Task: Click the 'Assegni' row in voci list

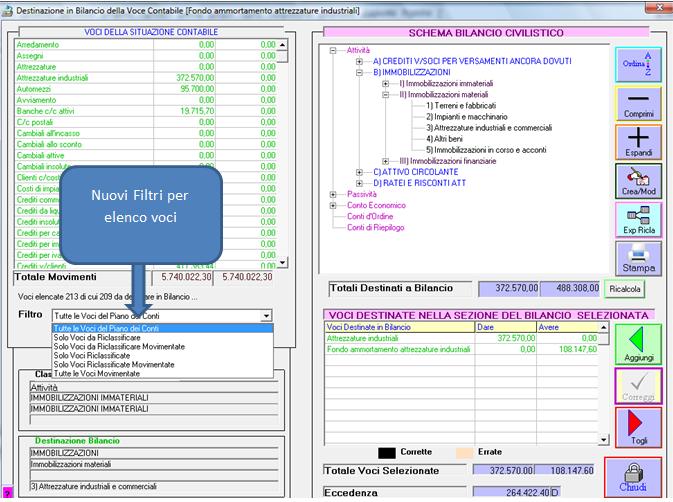Action: [x=146, y=56]
